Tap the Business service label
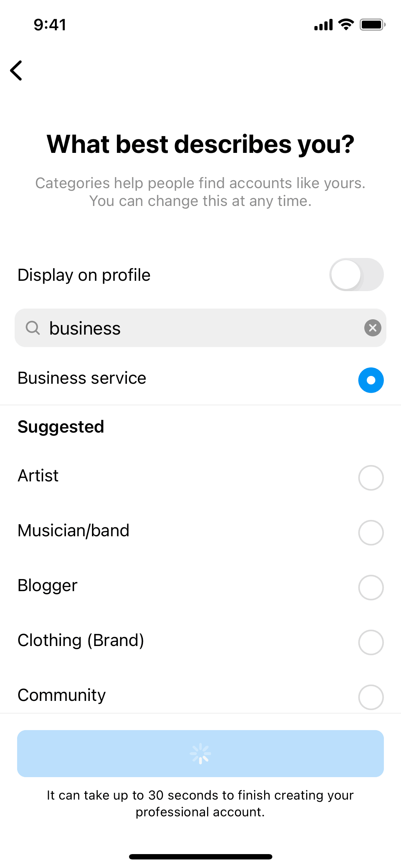401x868 pixels. [82, 378]
